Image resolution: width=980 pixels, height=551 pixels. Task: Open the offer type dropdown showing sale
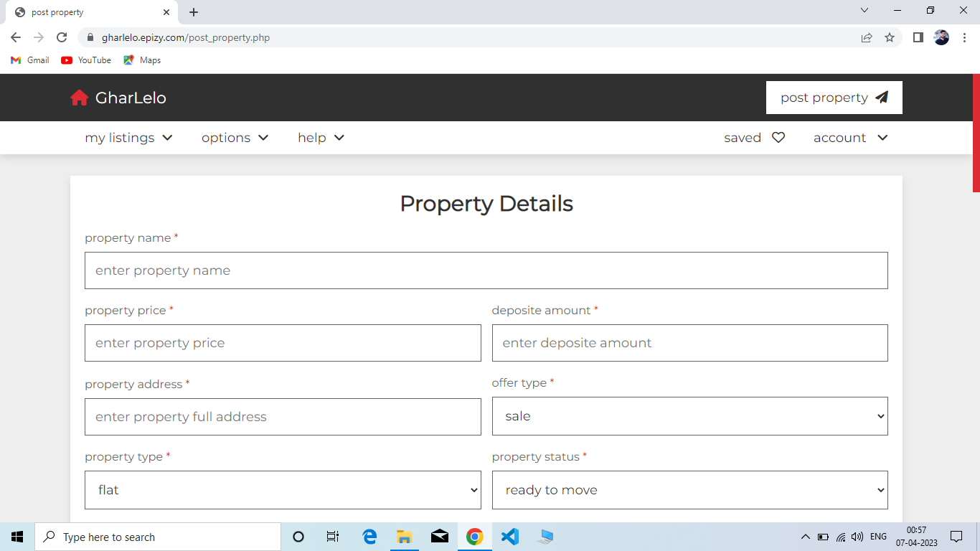pos(690,416)
